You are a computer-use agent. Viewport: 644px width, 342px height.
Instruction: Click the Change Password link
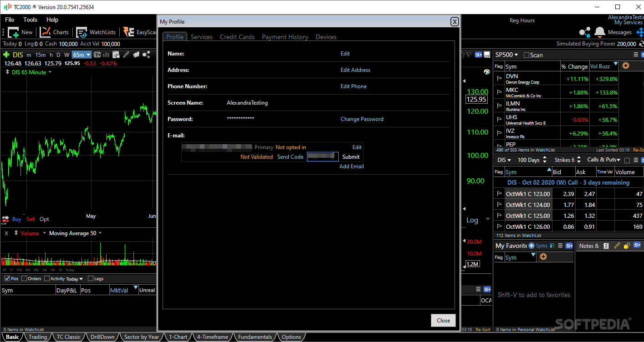[x=362, y=119]
